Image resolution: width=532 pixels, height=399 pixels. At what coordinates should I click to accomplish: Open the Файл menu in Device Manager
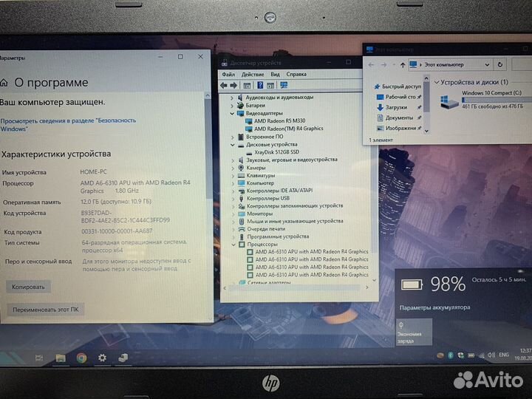pyautogui.click(x=228, y=75)
